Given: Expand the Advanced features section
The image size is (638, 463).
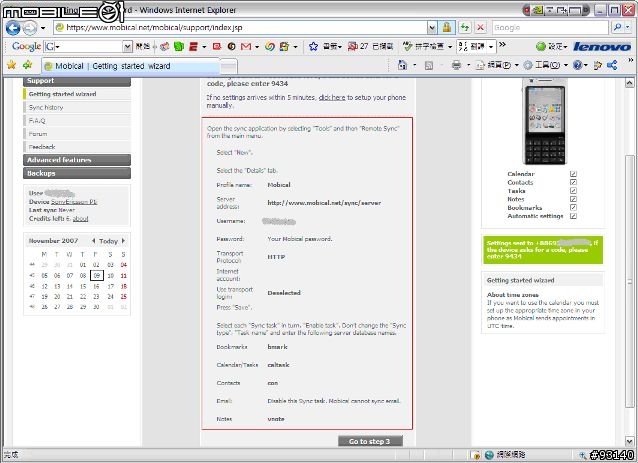Looking at the screenshot, I should coord(77,160).
